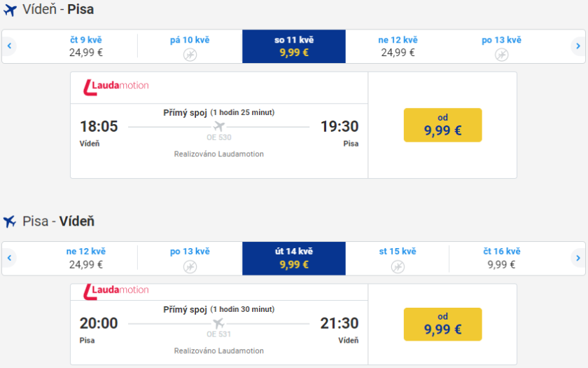Viewport: 588px width, 368px height.
Task: Click the Laudamotion logo in the outbound flight card
Action: (x=116, y=86)
